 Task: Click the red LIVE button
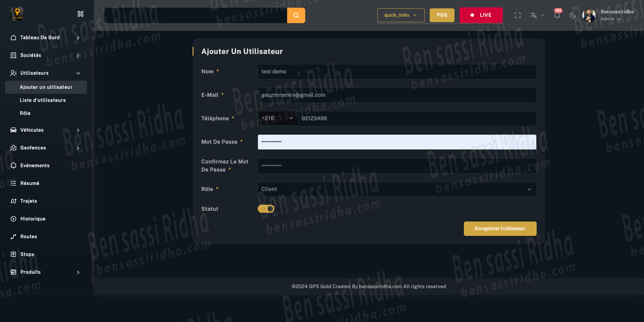pos(481,15)
